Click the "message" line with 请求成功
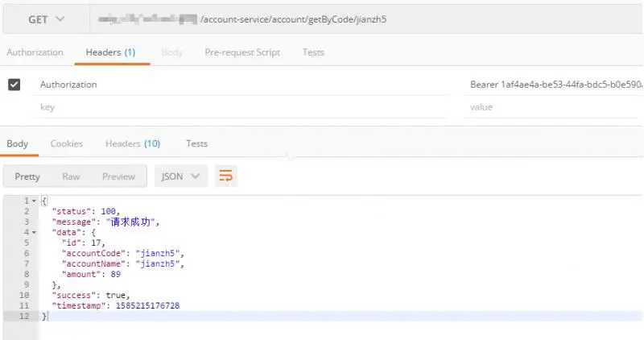This screenshot has height=340, width=644. (105, 222)
